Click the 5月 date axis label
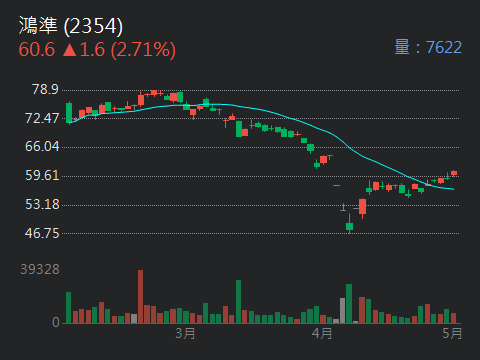This screenshot has height=360, width=480. click(452, 333)
